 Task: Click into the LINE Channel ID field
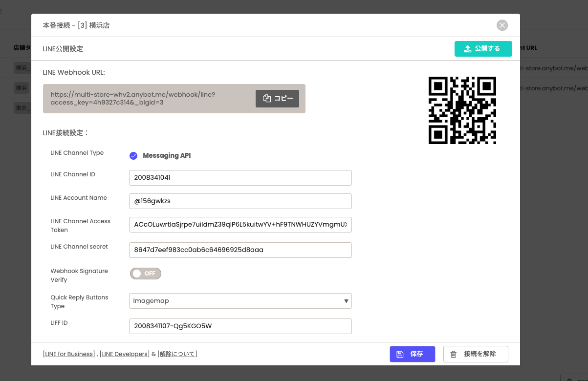(240, 178)
